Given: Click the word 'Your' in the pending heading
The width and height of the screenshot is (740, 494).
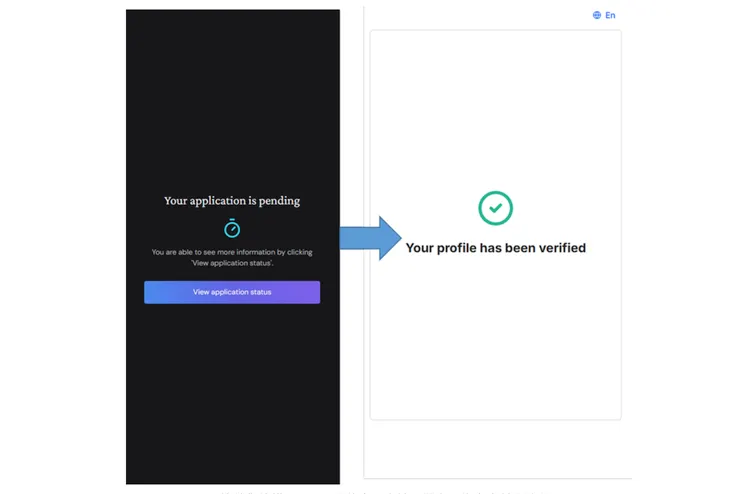Looking at the screenshot, I should (176, 200).
